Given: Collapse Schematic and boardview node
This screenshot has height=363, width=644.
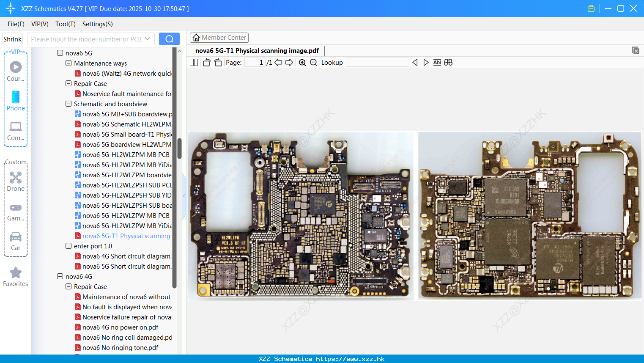Looking at the screenshot, I should [x=69, y=104].
